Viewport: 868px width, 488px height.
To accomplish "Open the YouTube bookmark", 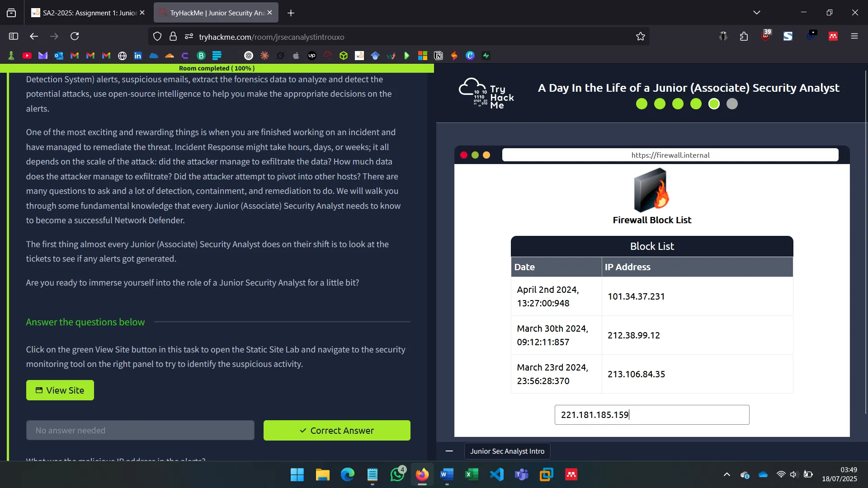I will coord(27,55).
